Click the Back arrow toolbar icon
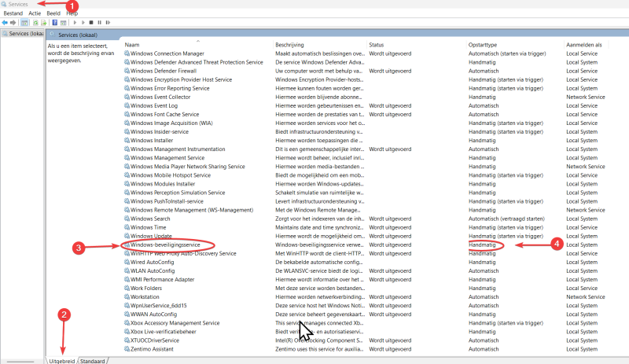 click(6, 23)
